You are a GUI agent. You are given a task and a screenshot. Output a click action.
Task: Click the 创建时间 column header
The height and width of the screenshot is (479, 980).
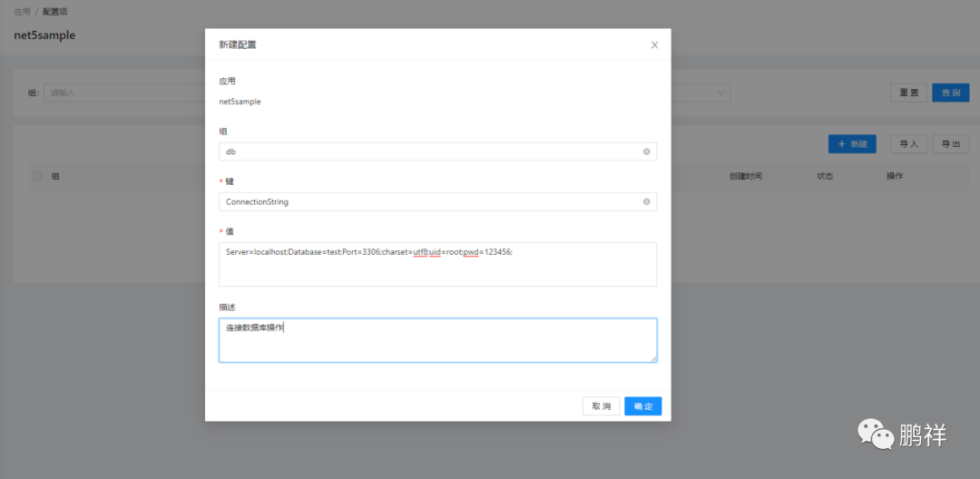click(x=745, y=176)
